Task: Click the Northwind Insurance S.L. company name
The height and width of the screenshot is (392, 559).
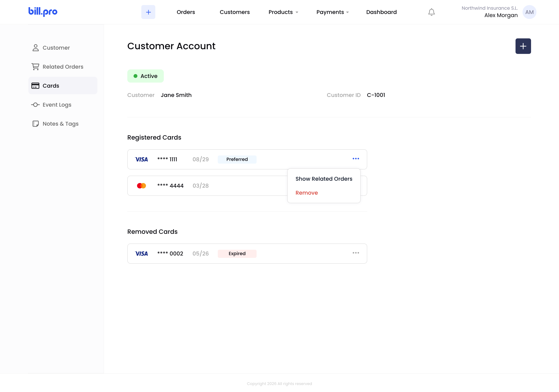Action: (490, 8)
